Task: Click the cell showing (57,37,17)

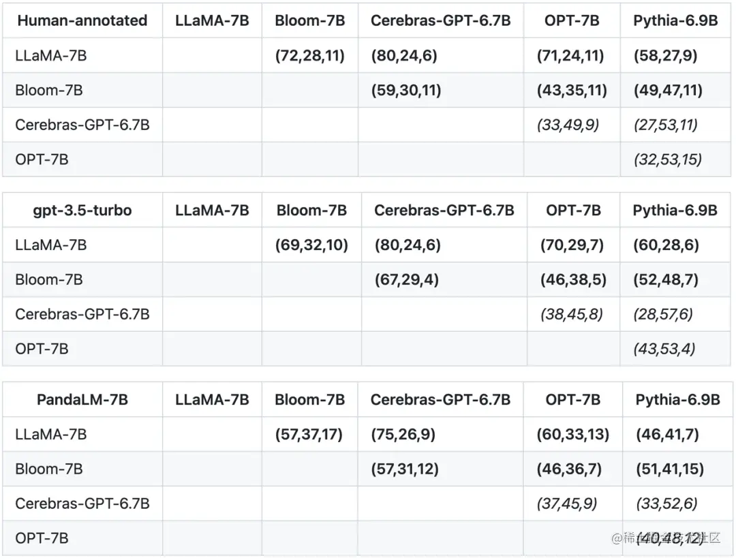Action: tap(309, 435)
